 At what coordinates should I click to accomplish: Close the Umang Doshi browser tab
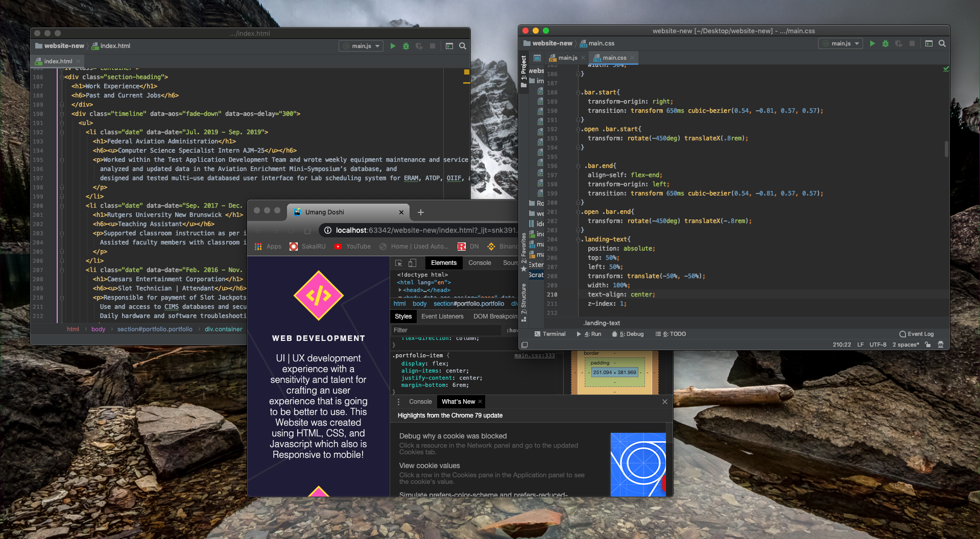point(401,212)
